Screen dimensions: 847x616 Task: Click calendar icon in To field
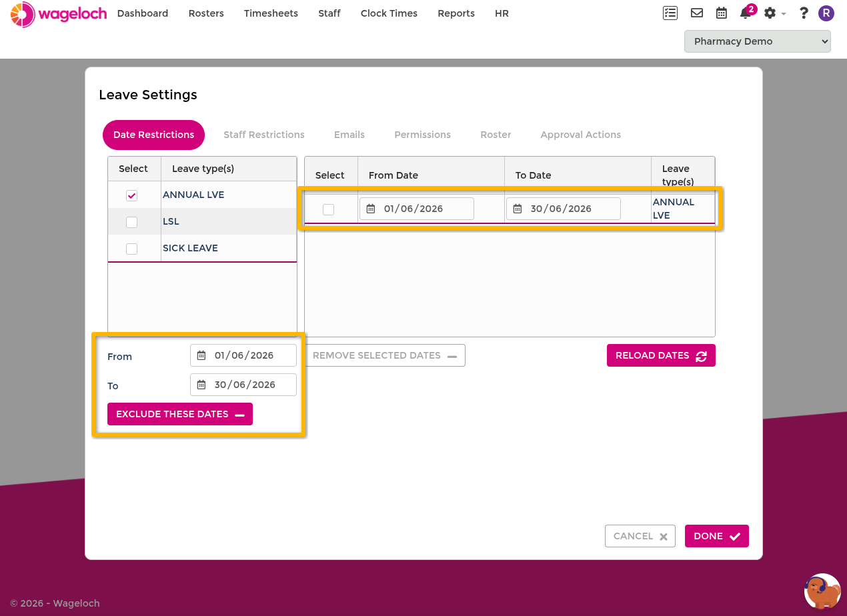point(201,385)
